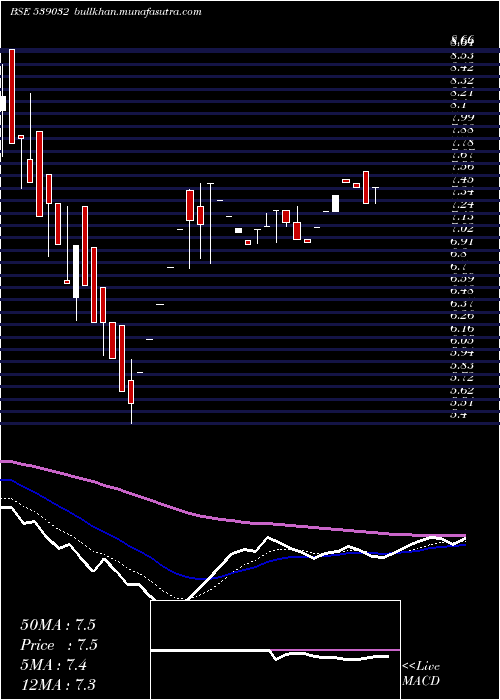Viewport: 500px width, 700px height.
Task: Click the 5.4 price axis label
Action: pyautogui.click(x=459, y=415)
